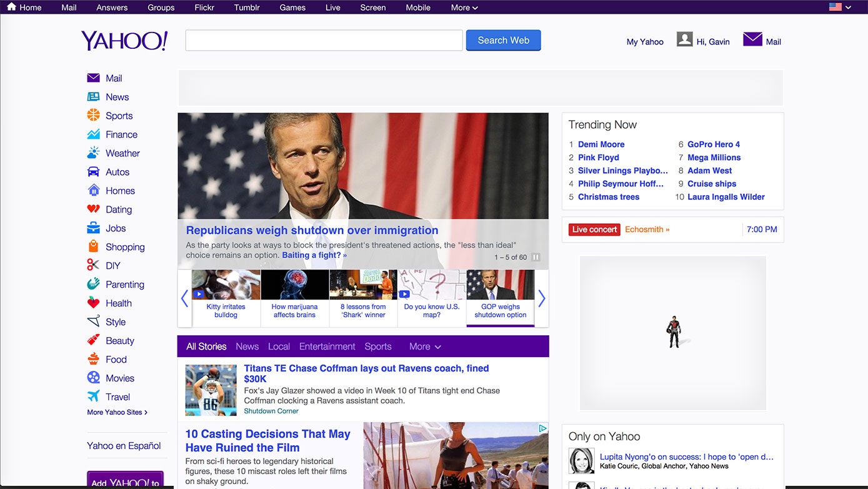Click the Finance chart icon
This screenshot has width=868, height=489.
pos(93,134)
